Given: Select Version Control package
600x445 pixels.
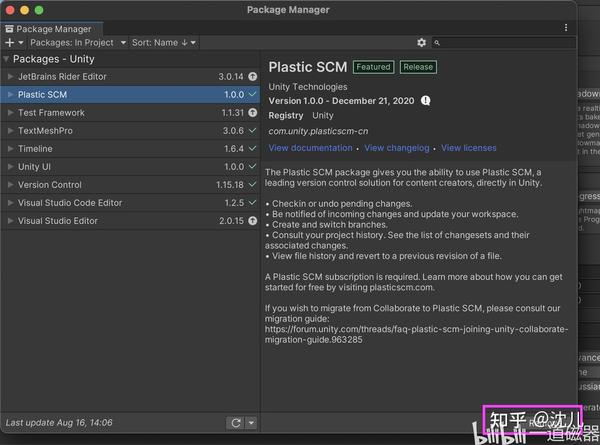Looking at the screenshot, I should pyautogui.click(x=130, y=184).
